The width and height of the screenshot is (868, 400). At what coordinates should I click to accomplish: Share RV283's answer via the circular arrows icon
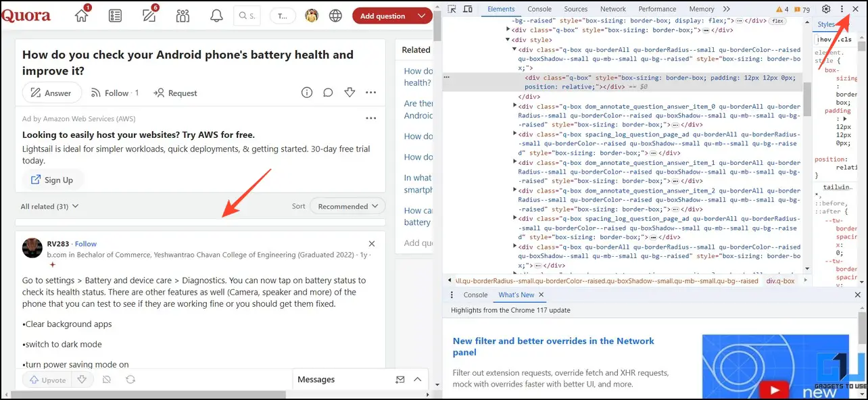[x=130, y=380]
